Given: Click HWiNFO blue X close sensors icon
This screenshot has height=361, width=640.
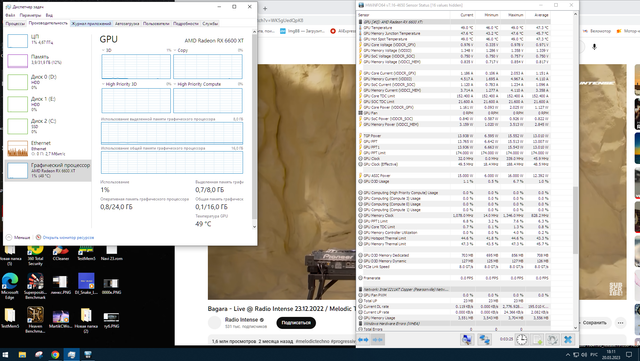Looking at the screenshot, I should 568,340.
